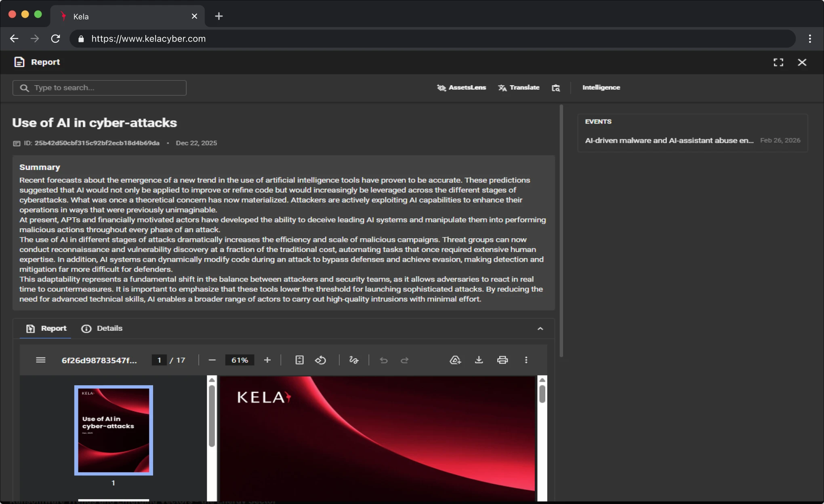Collapse the report viewer section

pyautogui.click(x=540, y=329)
